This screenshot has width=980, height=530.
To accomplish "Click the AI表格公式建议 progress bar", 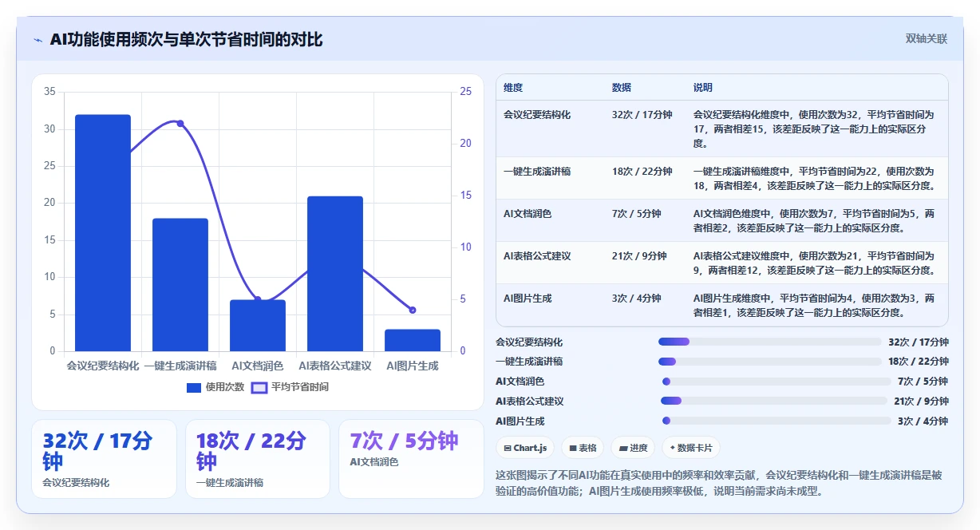I will coord(774,401).
